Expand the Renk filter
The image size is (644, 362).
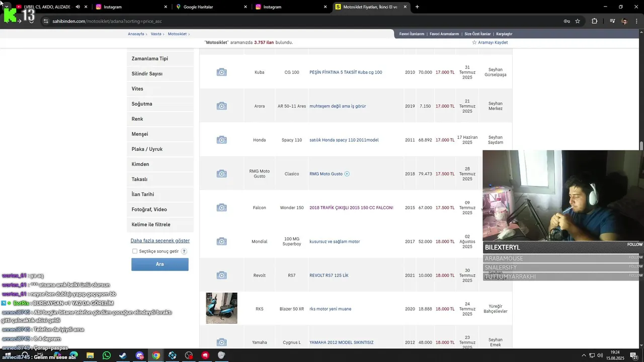tap(160, 119)
